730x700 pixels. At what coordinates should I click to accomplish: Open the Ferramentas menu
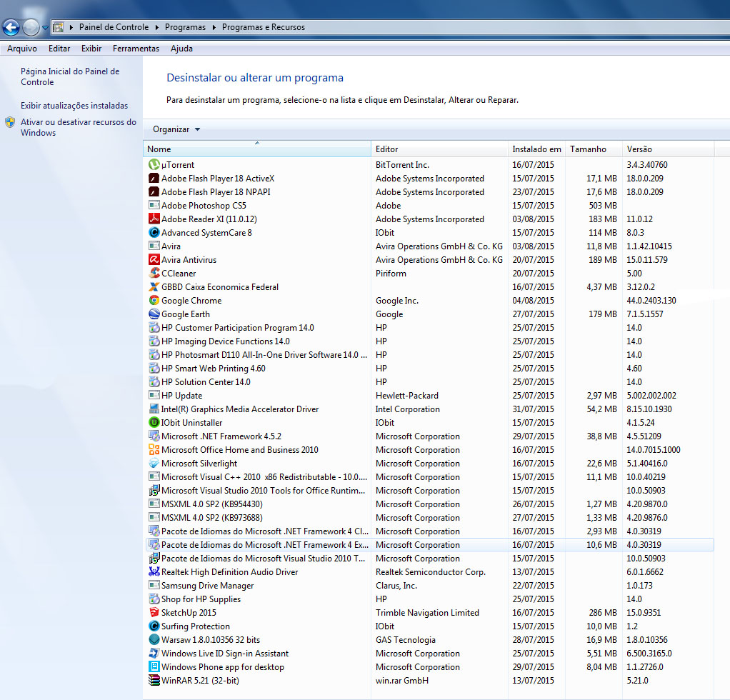136,49
